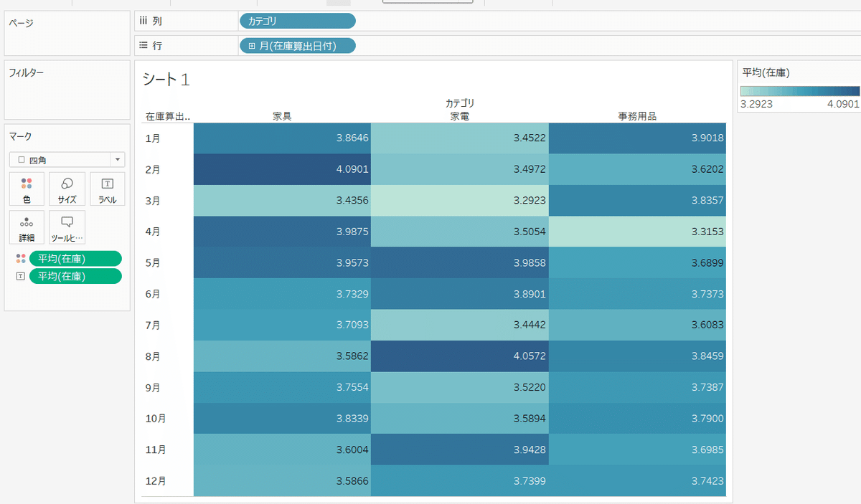The width and height of the screenshot is (861, 504).
Task: Click the ツールヒント (Tooltip) icon
Action: click(x=67, y=227)
